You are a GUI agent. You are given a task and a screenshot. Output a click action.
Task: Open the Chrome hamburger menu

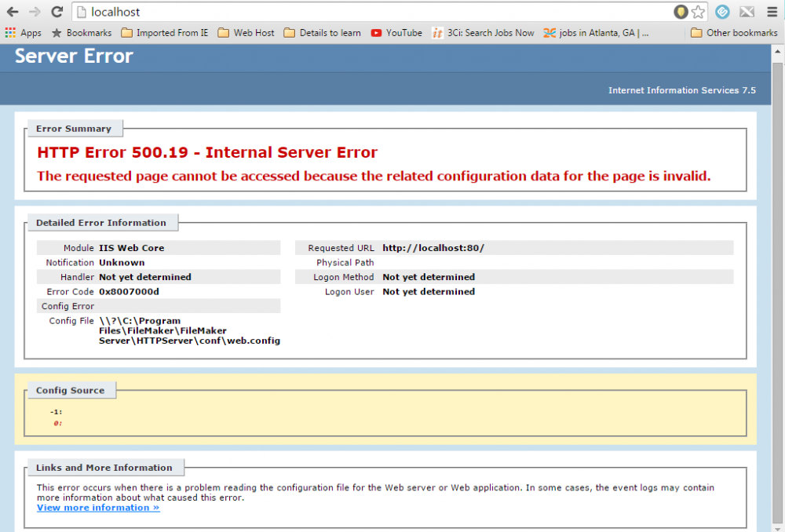(x=772, y=12)
